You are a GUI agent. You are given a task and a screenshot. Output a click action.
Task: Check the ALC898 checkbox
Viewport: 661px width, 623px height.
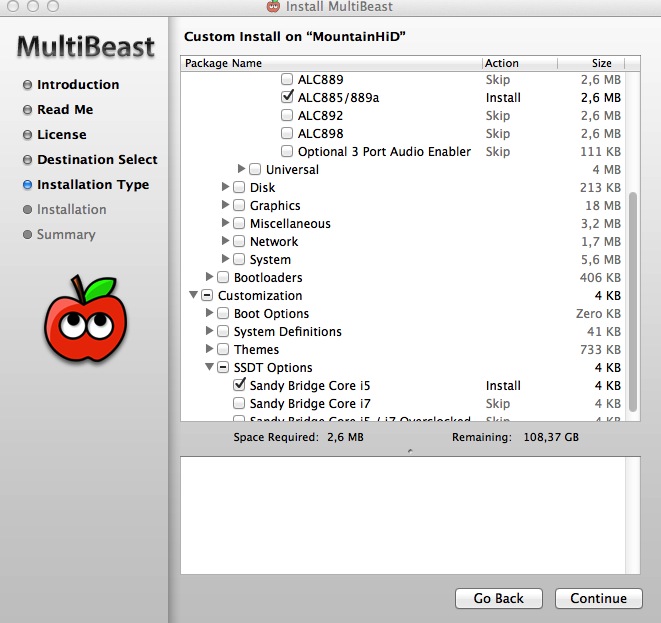[287, 133]
